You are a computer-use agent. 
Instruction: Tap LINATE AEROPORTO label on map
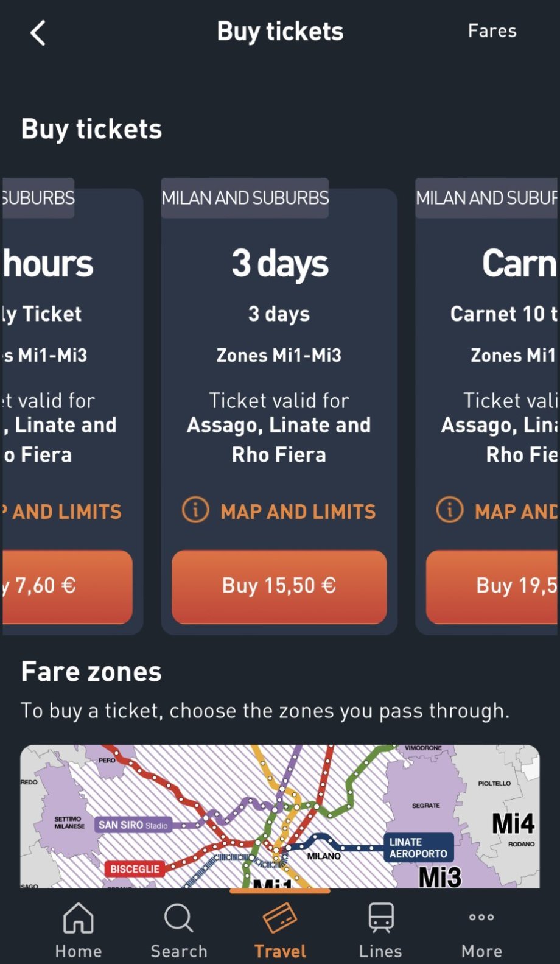tap(418, 848)
